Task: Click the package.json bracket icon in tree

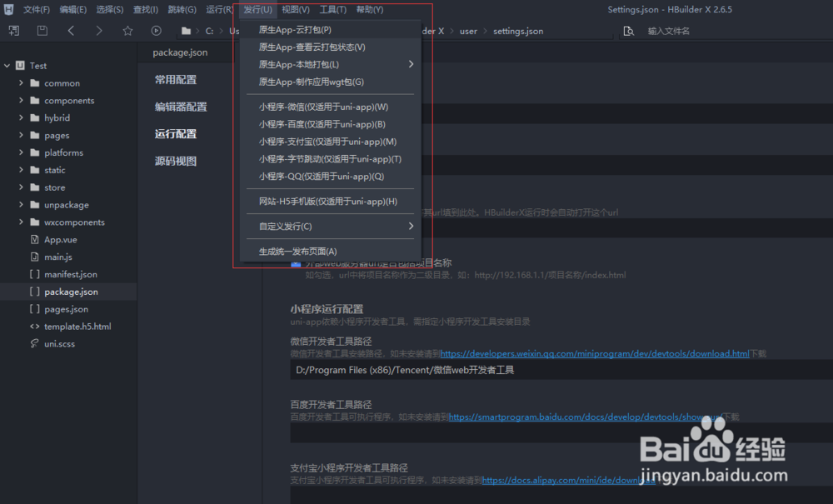Action: click(34, 292)
